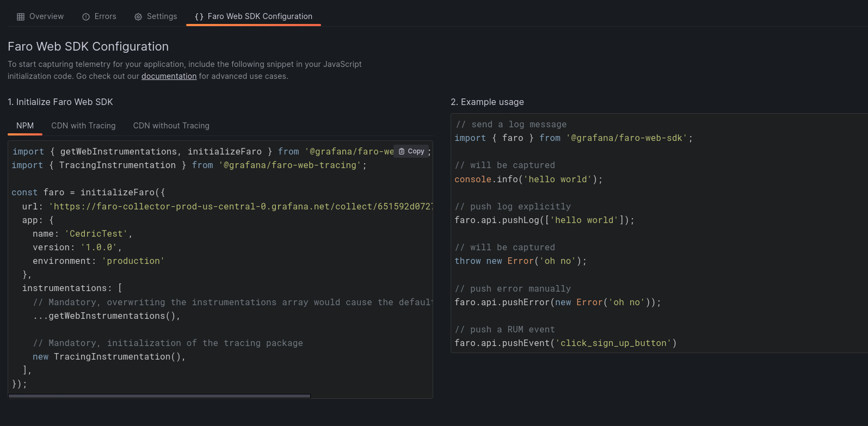Viewport: 868px width, 426px height.
Task: Click the faro.api.pushError line
Action: coord(558,302)
